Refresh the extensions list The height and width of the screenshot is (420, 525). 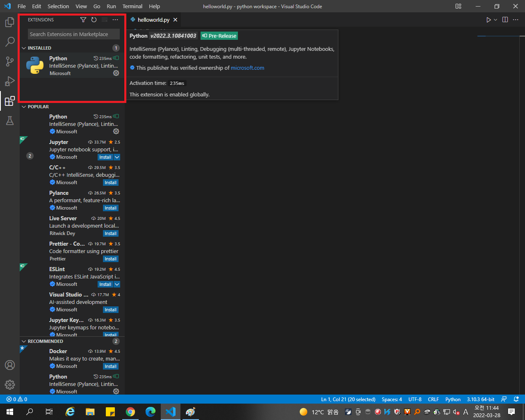click(94, 20)
